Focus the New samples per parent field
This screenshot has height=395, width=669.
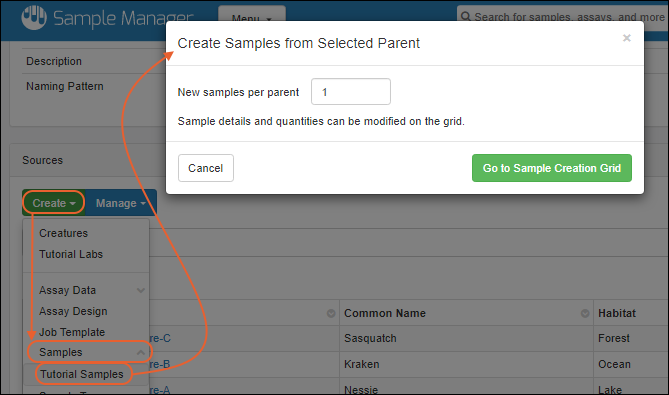pos(351,92)
